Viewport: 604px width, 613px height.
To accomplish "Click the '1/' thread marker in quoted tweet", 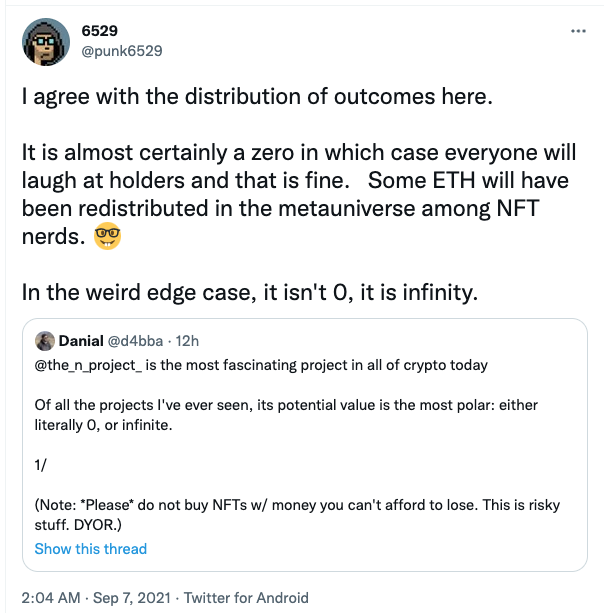I will click(42, 465).
